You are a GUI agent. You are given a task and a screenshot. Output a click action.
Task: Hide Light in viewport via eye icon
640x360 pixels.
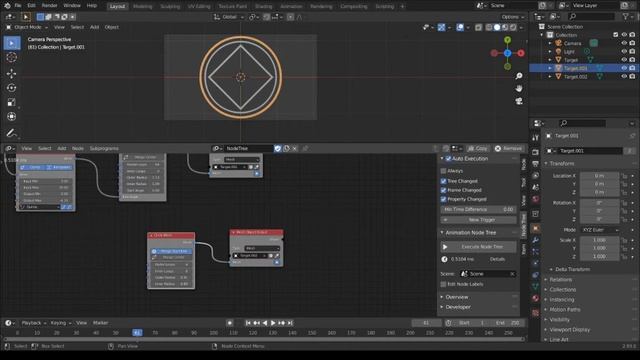coord(624,51)
